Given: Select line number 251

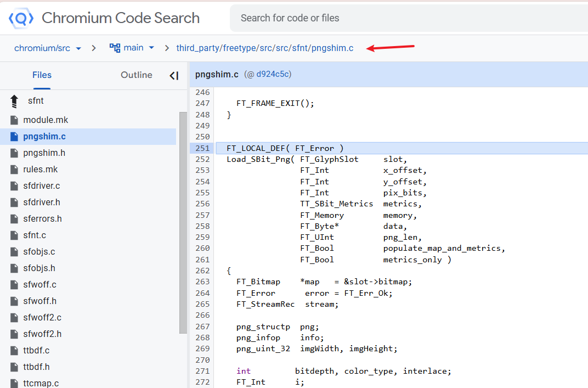Looking at the screenshot, I should pyautogui.click(x=202, y=148).
